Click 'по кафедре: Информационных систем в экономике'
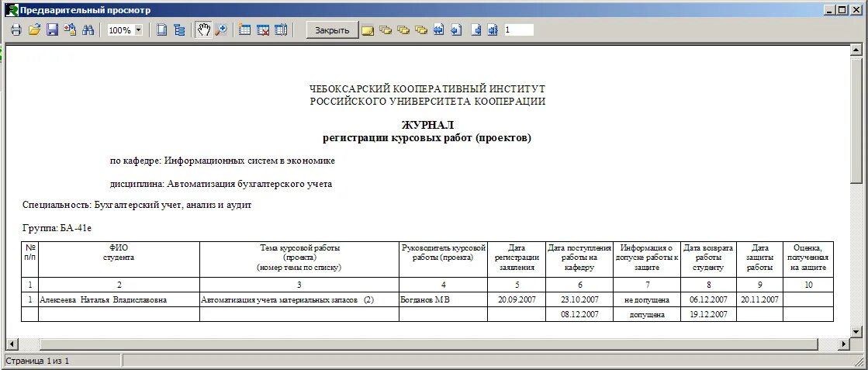Screen dimensions: 868x370 point(223,161)
